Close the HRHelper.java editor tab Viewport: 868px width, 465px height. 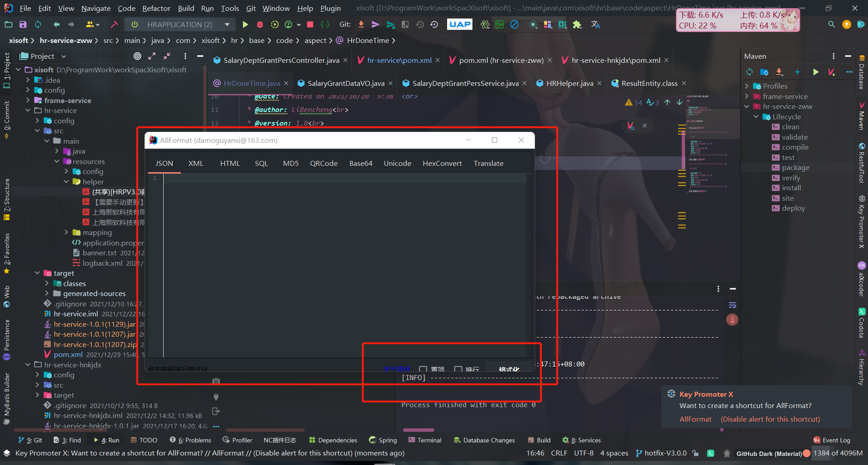click(599, 83)
